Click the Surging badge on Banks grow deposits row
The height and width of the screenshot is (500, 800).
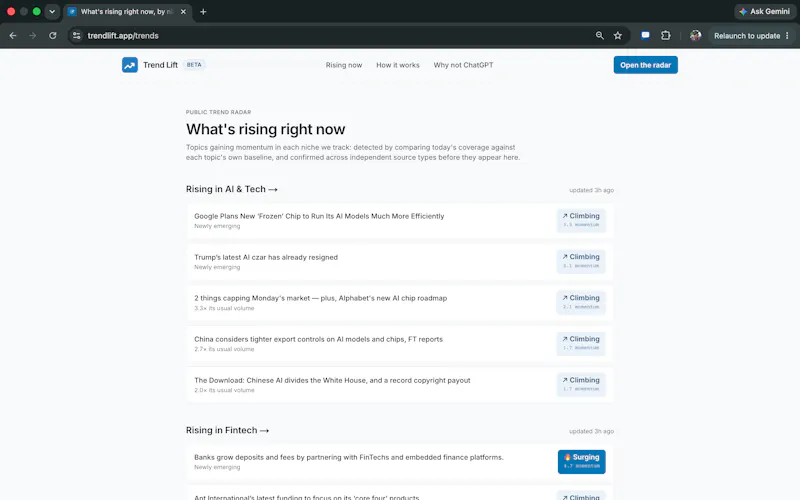(x=582, y=462)
